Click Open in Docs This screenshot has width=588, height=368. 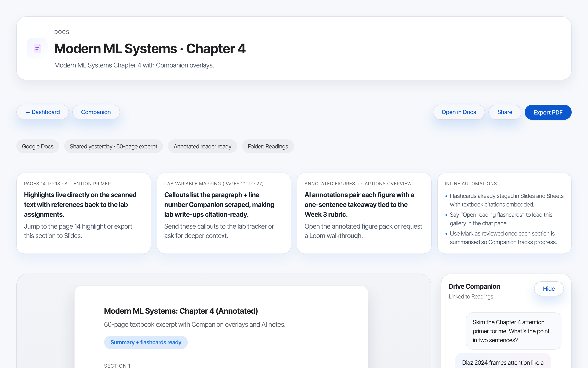pyautogui.click(x=459, y=112)
